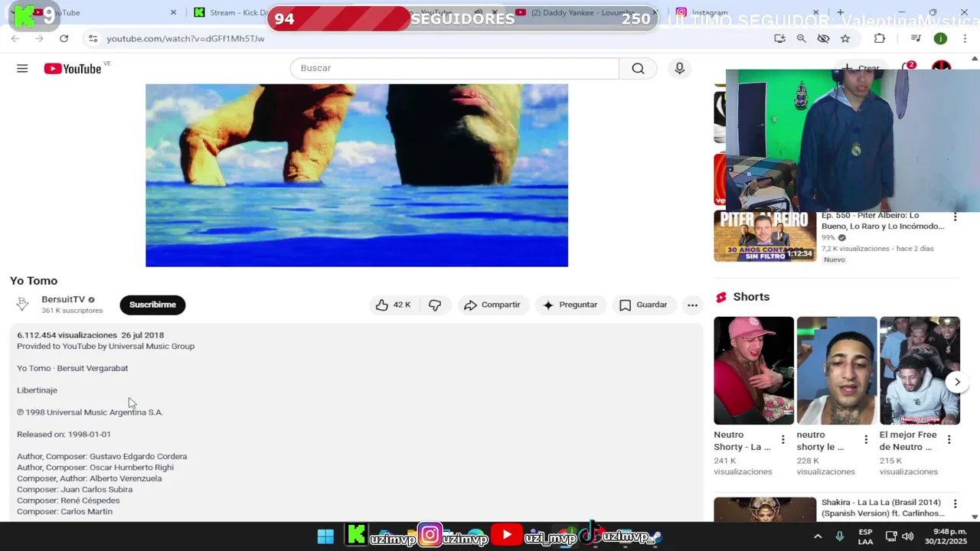Viewport: 980px width, 551px height.
Task: View site information icon beside URL
Action: point(93,38)
